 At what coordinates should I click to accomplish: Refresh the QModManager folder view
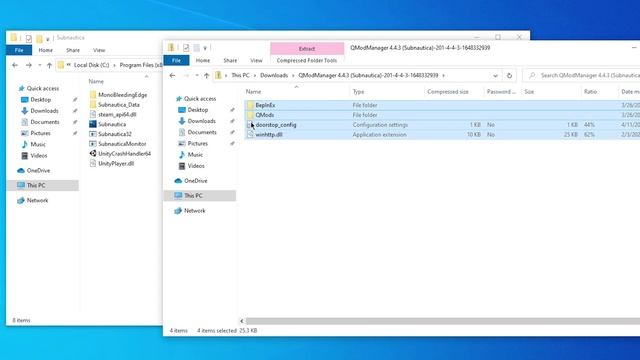point(509,76)
